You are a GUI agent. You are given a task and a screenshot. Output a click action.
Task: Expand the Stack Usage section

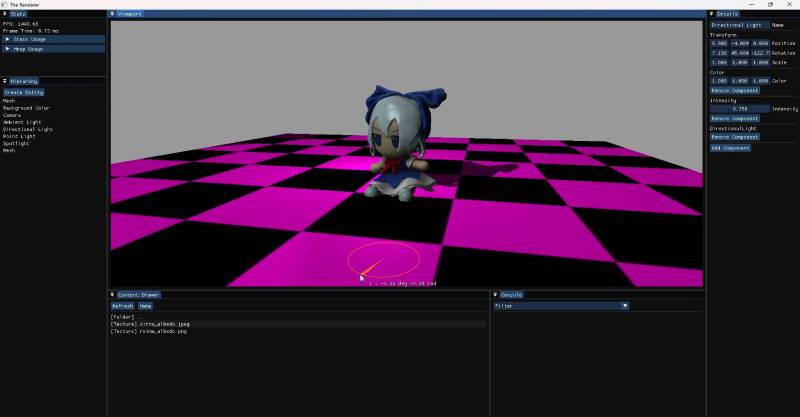point(53,39)
